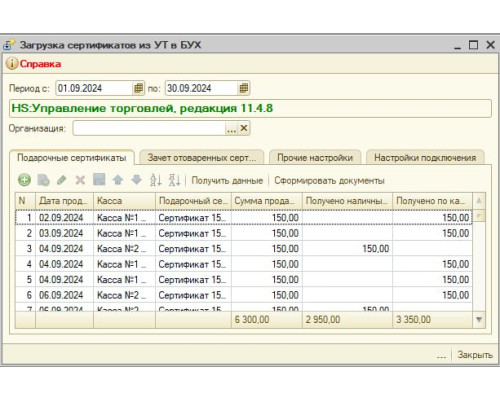The image size is (500, 400).
Task: Sort table ascending icon
Action: [x=156, y=180]
